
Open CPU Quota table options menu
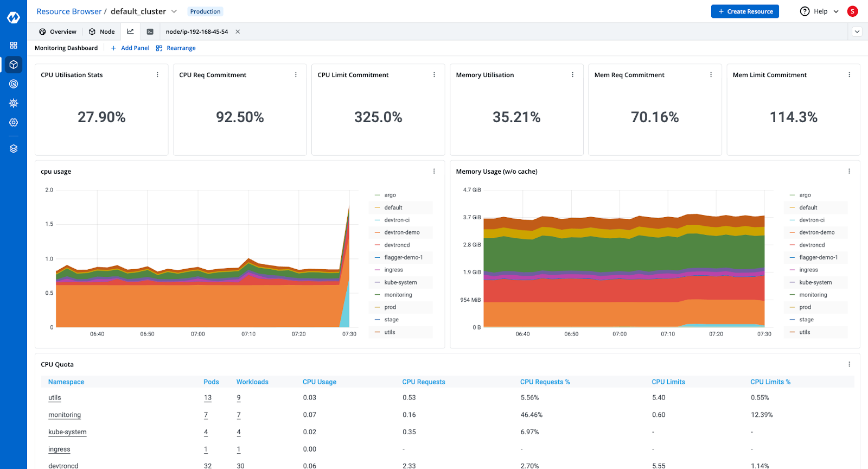849,364
